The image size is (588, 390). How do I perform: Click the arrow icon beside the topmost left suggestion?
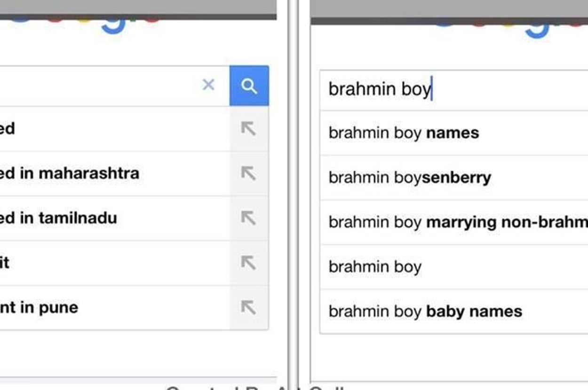[x=249, y=128]
